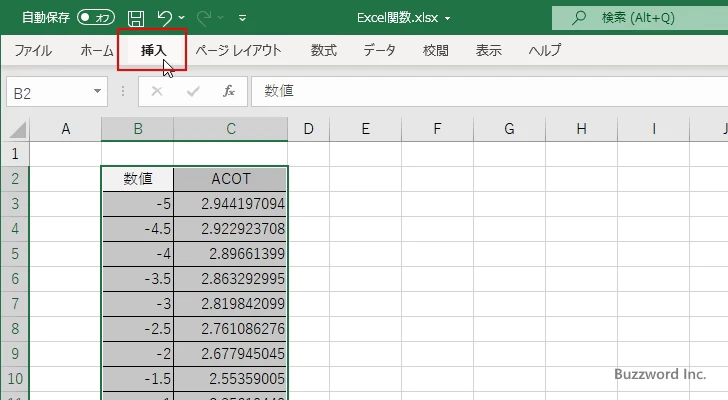Screen dimensions: 728x400
Task: Select column H header
Action: [x=581, y=129]
